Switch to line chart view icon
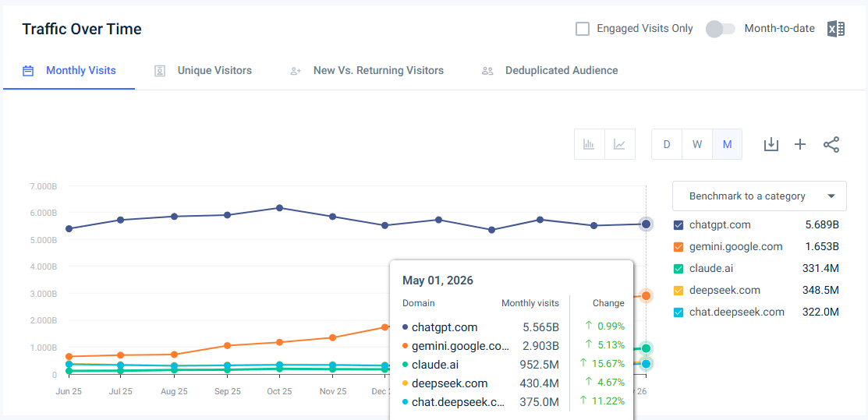 click(x=620, y=144)
